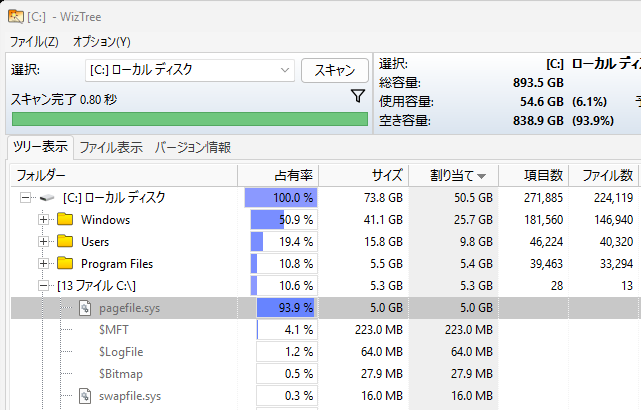
Task: Collapse the 13 files C:\ node
Action: tap(43, 286)
